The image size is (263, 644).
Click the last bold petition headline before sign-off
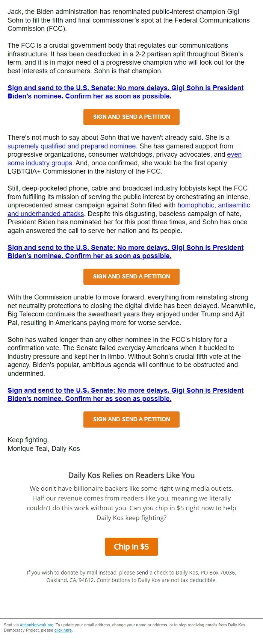pyautogui.click(x=125, y=390)
